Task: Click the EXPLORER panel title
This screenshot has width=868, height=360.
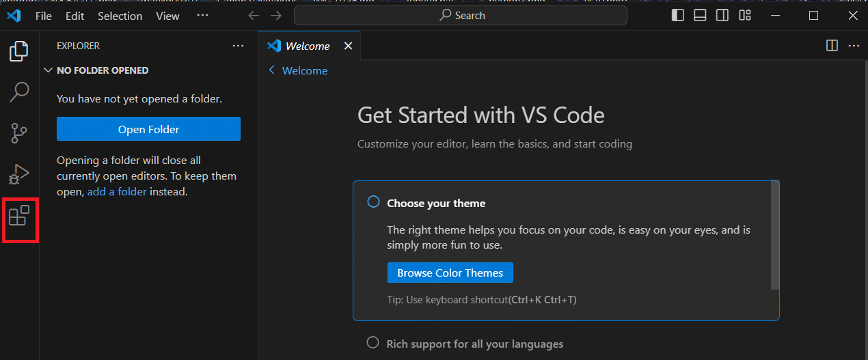Action: pyautogui.click(x=78, y=46)
